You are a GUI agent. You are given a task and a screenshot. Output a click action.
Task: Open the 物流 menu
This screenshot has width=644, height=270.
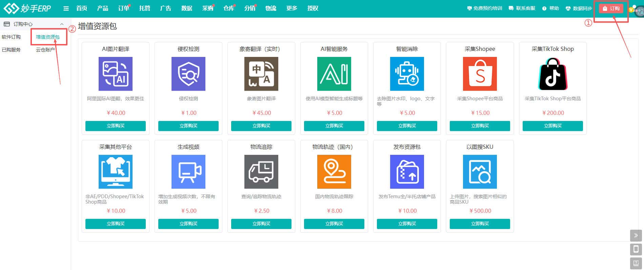point(271,8)
